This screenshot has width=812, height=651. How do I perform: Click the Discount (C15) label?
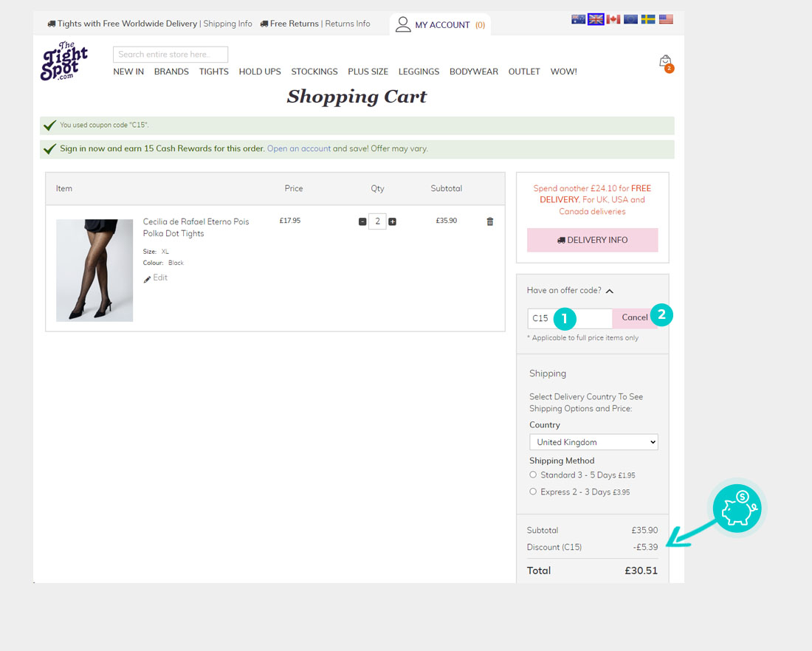(x=554, y=548)
